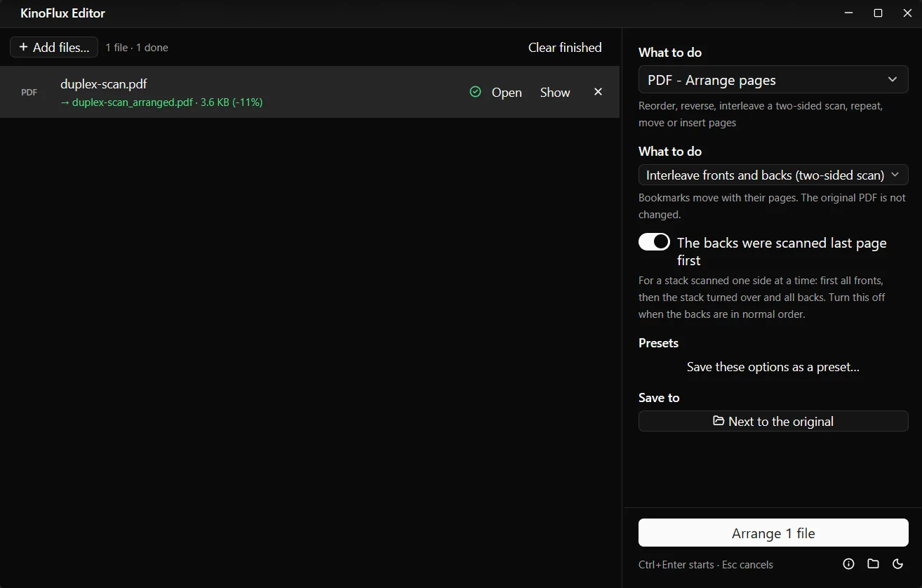Expand the 'Interleave fronts and backs' dropdown
Image resolution: width=922 pixels, height=588 pixels.
pyautogui.click(x=773, y=175)
